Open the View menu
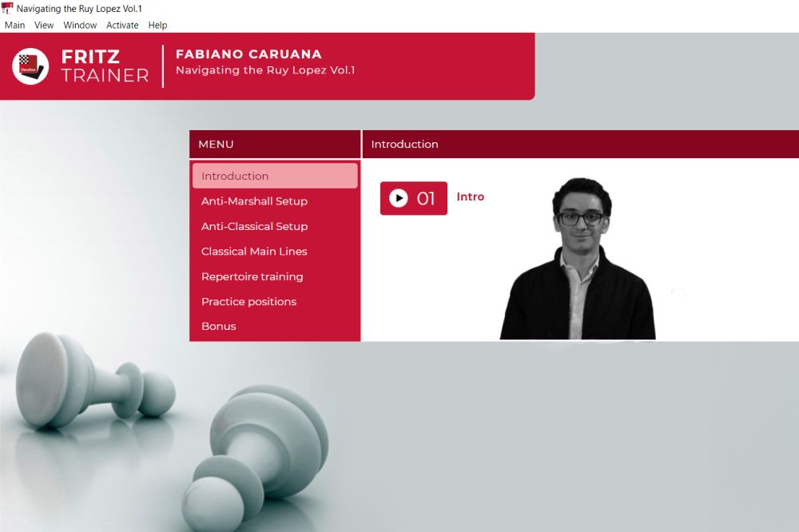Screen dimensions: 799x532 point(44,25)
